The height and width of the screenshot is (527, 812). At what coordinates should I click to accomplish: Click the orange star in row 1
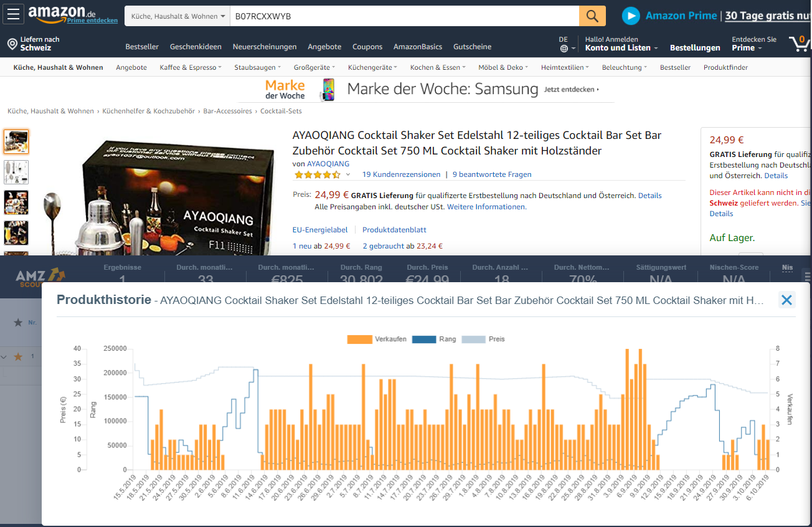click(18, 357)
